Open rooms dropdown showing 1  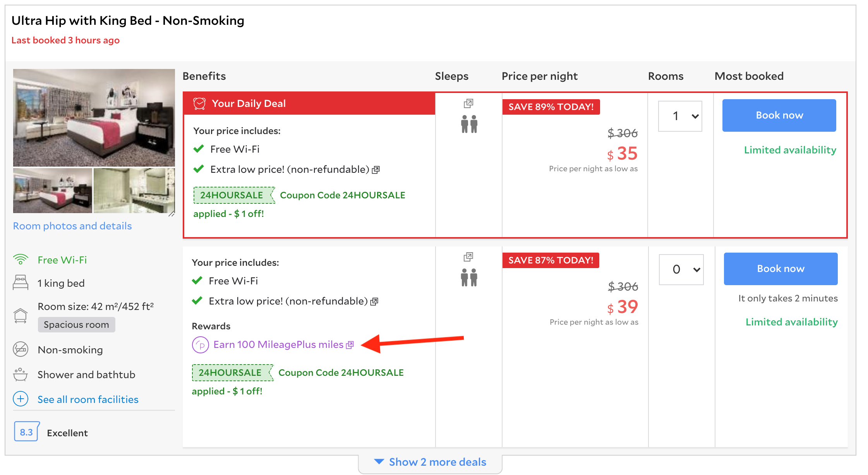point(680,116)
